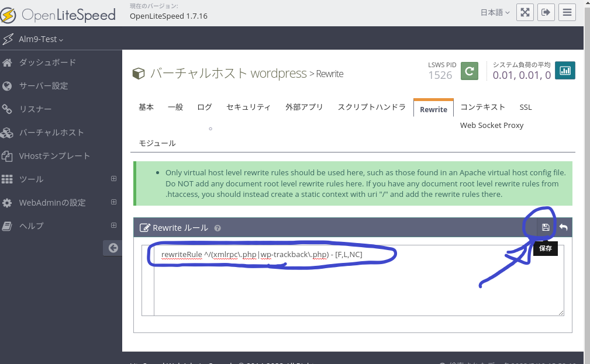Click the rewrite text area resize handle
The height and width of the screenshot is (364, 590).
(x=561, y=313)
